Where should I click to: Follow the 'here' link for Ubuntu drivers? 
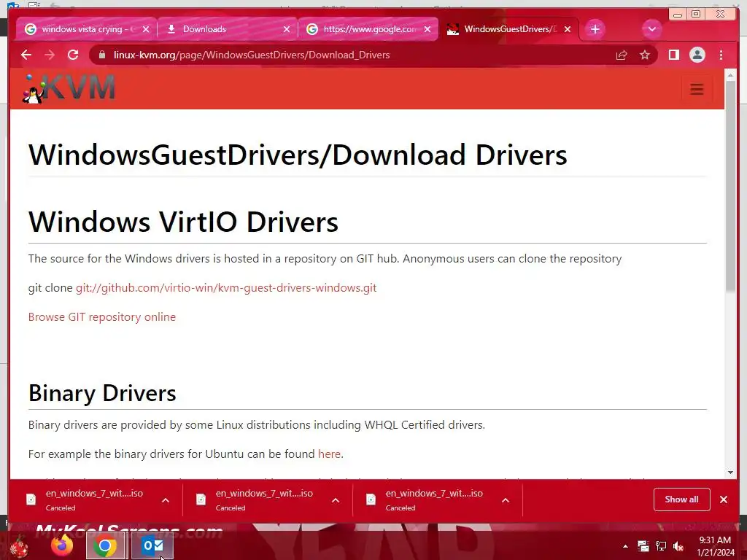point(329,454)
